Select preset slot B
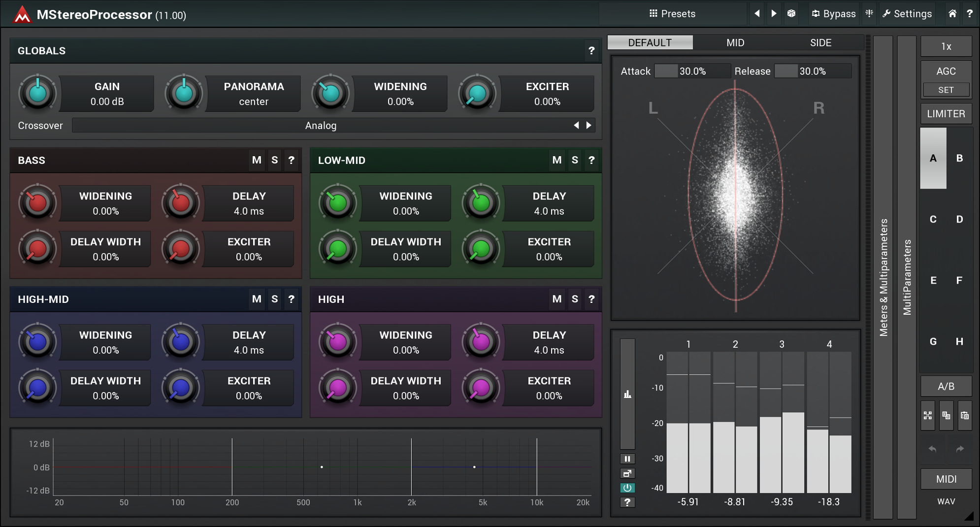 click(x=959, y=158)
